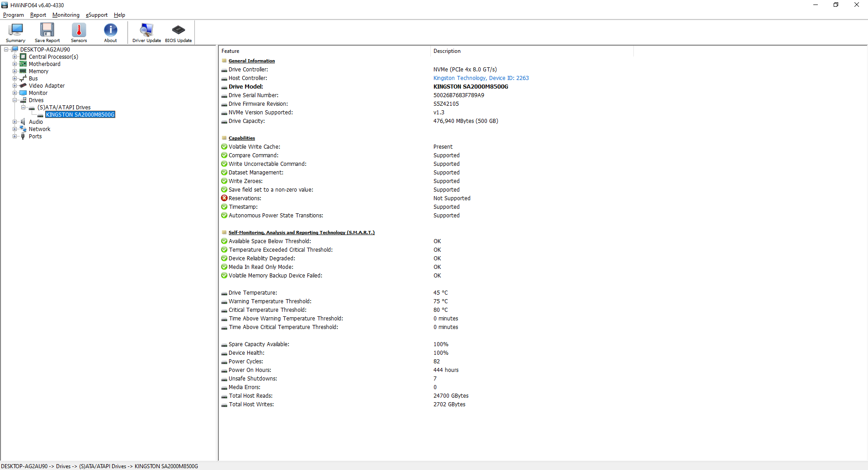Image resolution: width=868 pixels, height=470 pixels.
Task: Open the Sensors thermometer icon
Action: click(x=79, y=30)
